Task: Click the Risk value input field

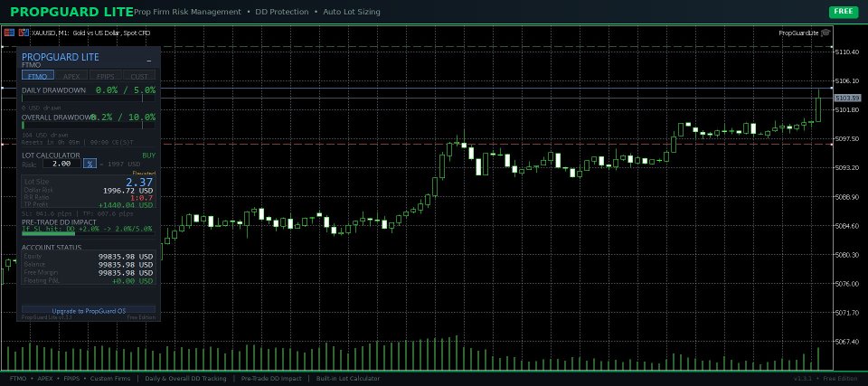Action: (x=61, y=164)
